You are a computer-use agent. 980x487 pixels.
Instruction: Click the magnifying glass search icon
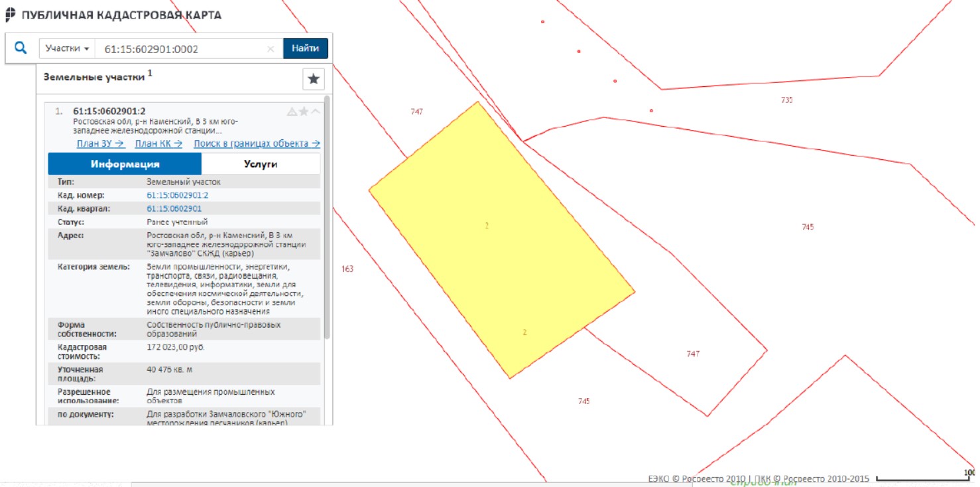click(x=21, y=48)
